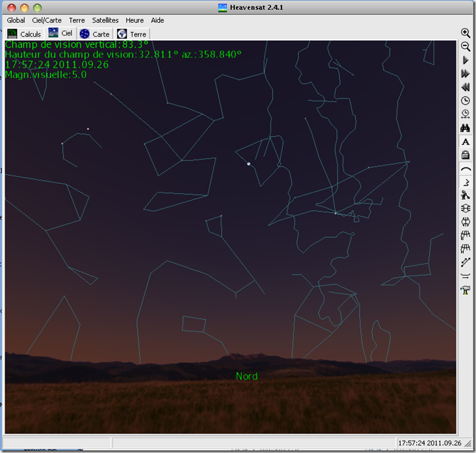Click the satellite track arrows icon
The width and height of the screenshot is (476, 453).
pos(466,276)
